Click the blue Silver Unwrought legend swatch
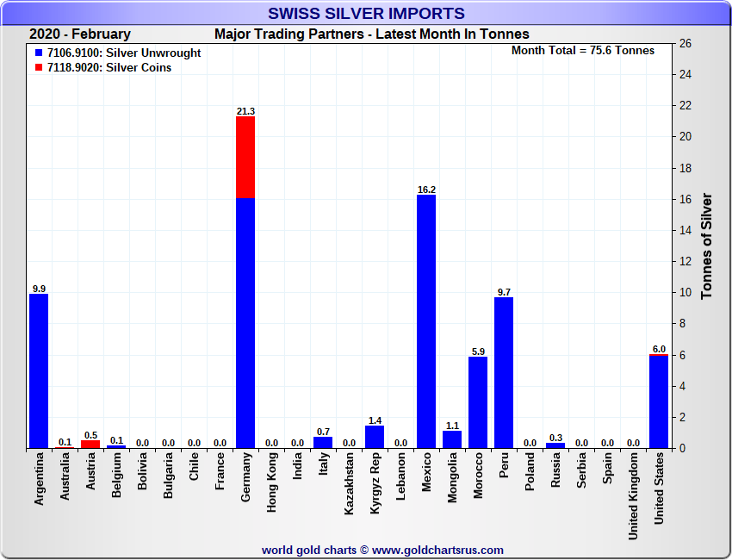732x560 pixels. [39, 53]
